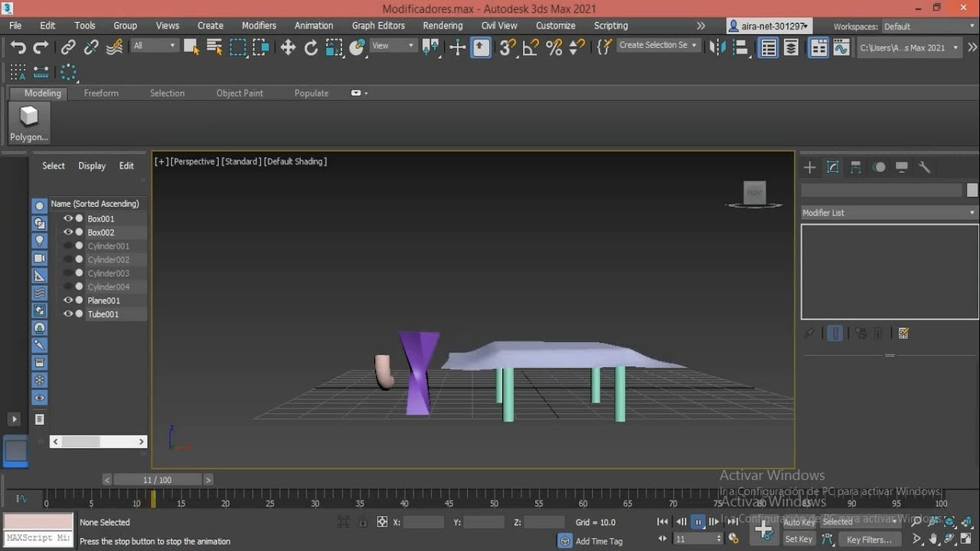The image size is (980, 551).
Task: Open the Select by Name dialog
Action: click(x=214, y=47)
